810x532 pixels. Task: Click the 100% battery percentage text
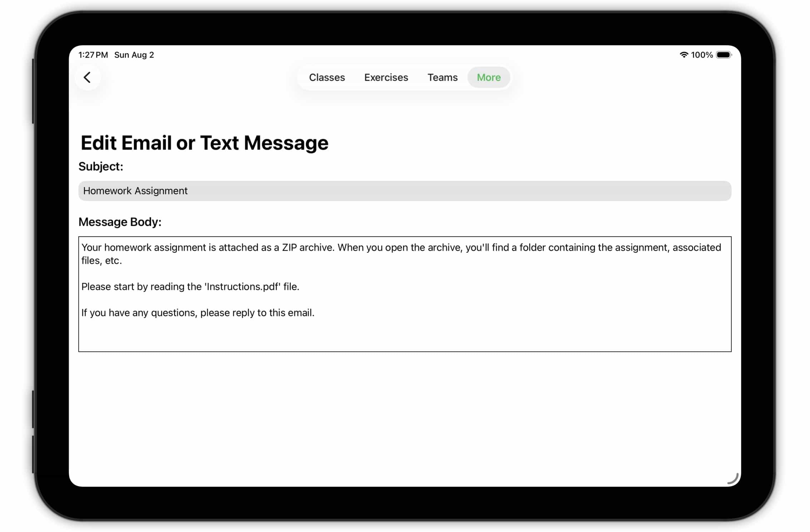[702, 55]
